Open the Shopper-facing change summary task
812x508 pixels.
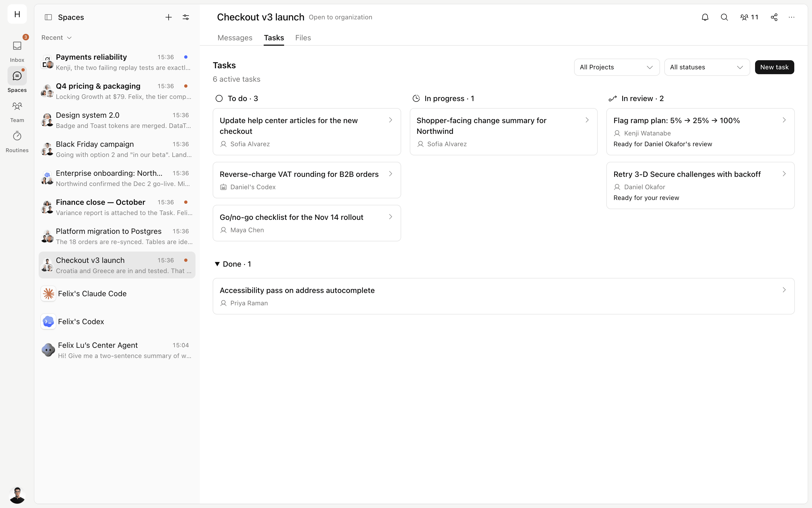pyautogui.click(x=503, y=132)
